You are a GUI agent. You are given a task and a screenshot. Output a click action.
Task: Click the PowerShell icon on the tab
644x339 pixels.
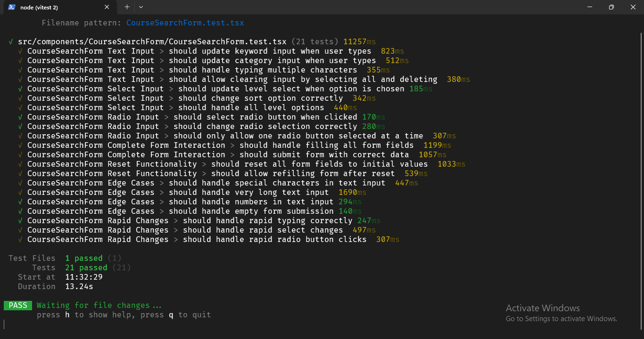[x=12, y=7]
